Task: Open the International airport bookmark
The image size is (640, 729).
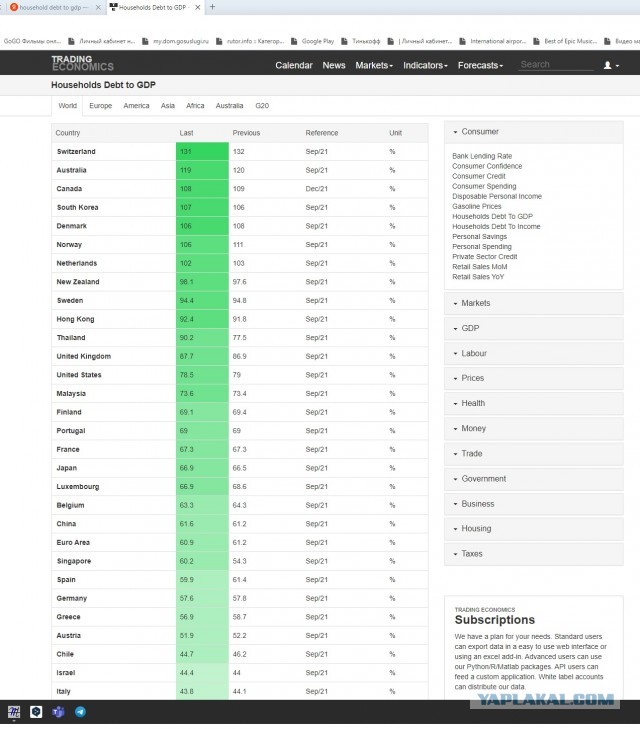Action: point(493,41)
